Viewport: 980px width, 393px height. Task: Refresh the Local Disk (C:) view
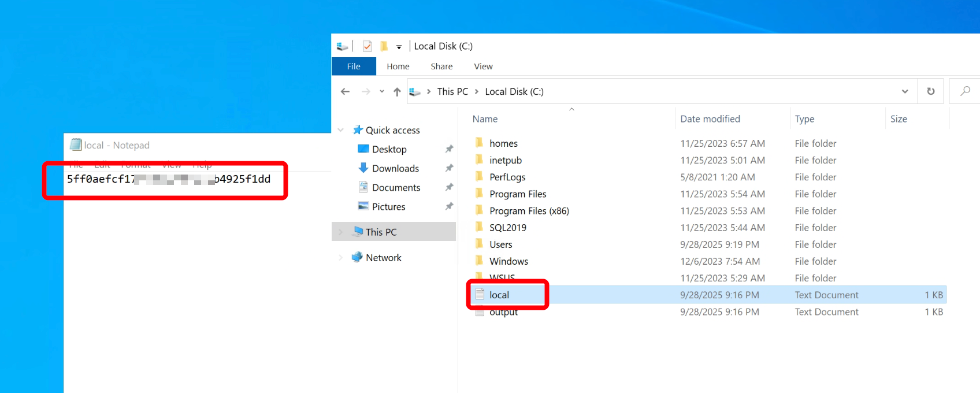pos(930,91)
